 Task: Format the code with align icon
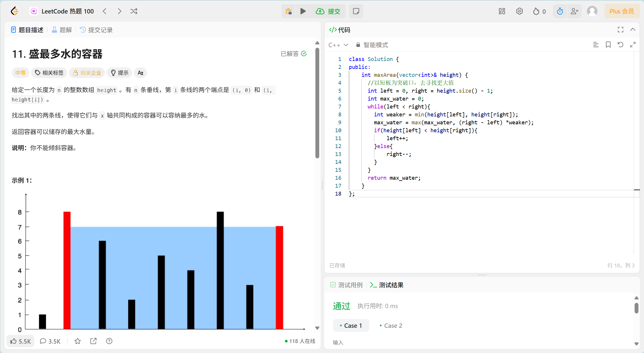tap(596, 45)
